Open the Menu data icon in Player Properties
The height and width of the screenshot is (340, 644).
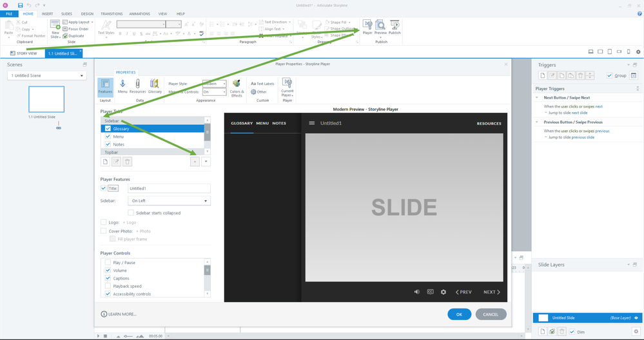122,86
